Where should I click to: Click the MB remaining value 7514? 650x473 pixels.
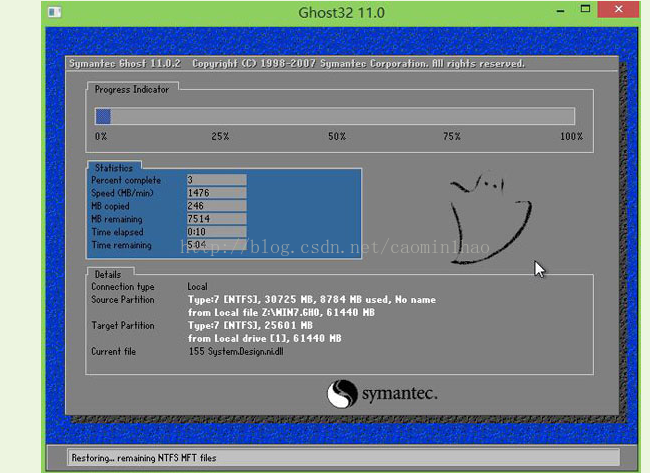216,218
